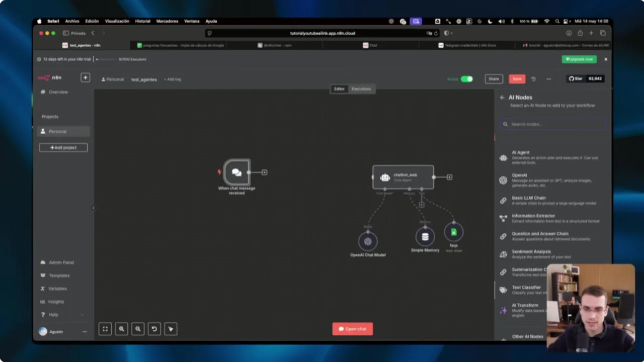The height and width of the screenshot is (362, 644).
Task: Select the Personal project in the sidebar
Action: coord(63,131)
